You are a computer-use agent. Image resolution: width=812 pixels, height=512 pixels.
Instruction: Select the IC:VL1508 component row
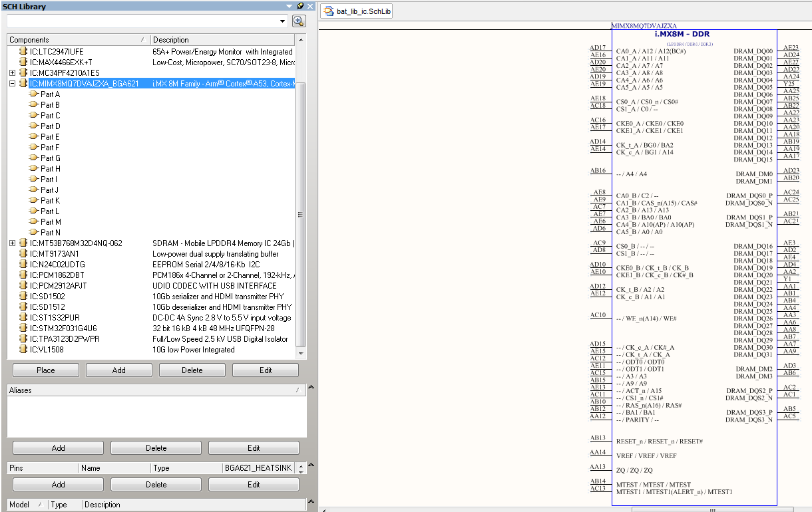pos(151,350)
